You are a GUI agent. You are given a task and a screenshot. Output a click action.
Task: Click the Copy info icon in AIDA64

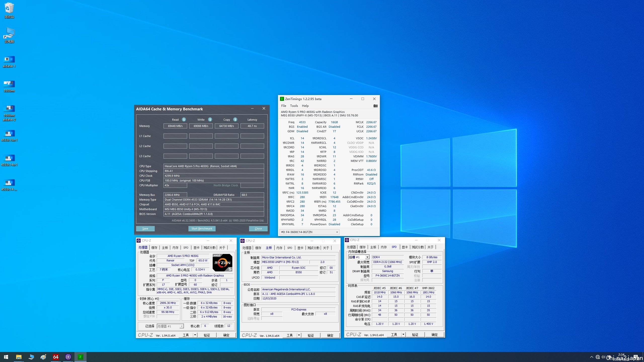point(235,119)
